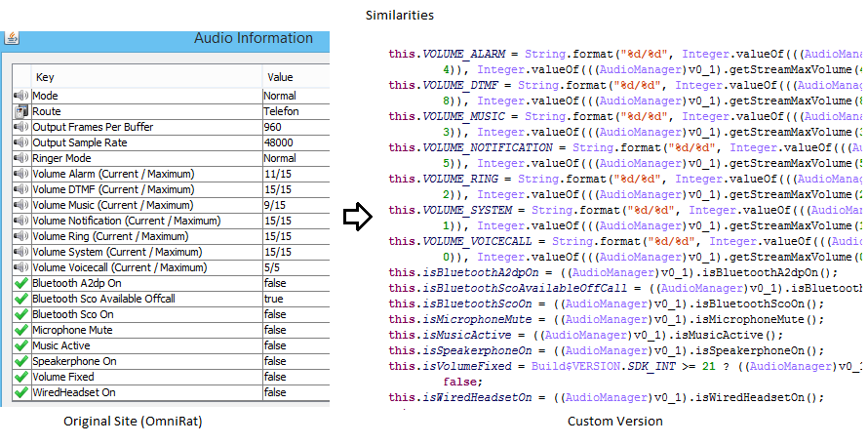Click speaker icon beside Output Sample Rate
Image resolution: width=868 pixels, height=445 pixels.
[x=21, y=143]
